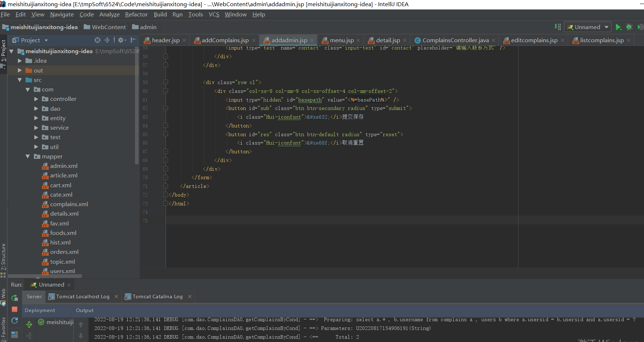
Task: Click WebContent in the breadcrumb bar
Action: (105, 27)
